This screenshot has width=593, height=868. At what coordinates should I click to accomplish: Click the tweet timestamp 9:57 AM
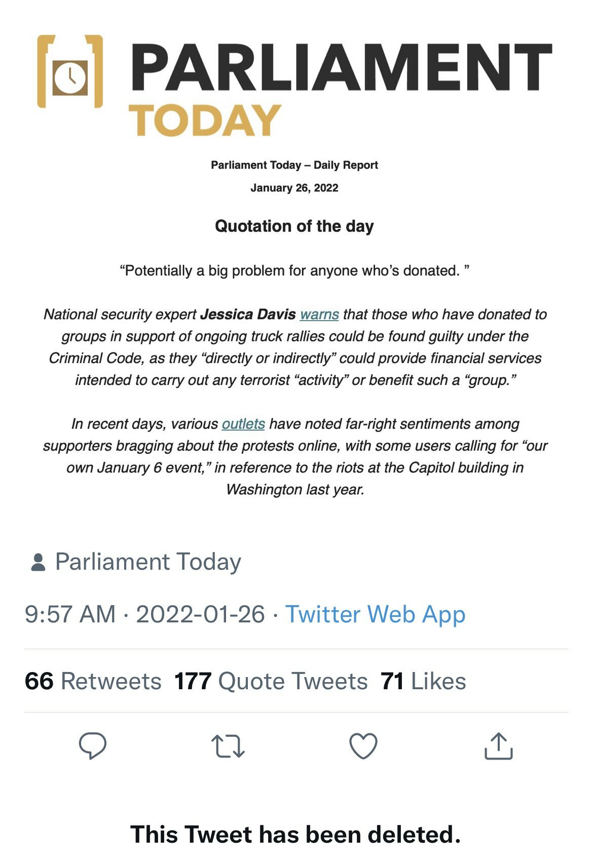70,614
